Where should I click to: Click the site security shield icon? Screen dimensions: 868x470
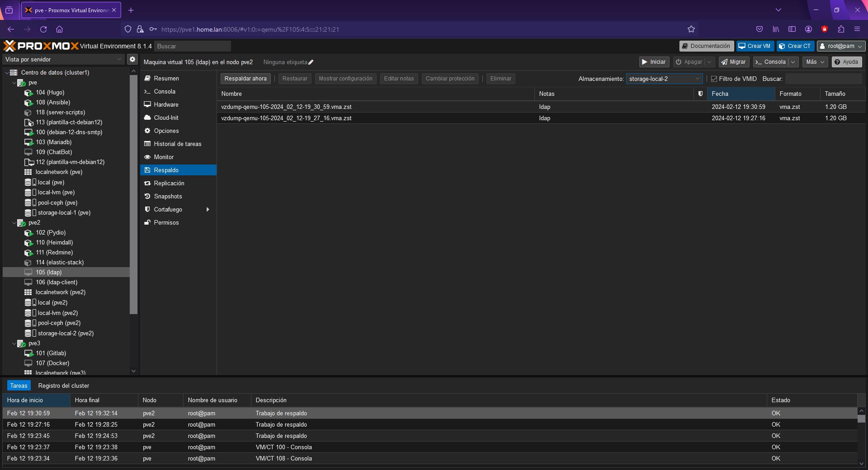[x=128, y=29]
